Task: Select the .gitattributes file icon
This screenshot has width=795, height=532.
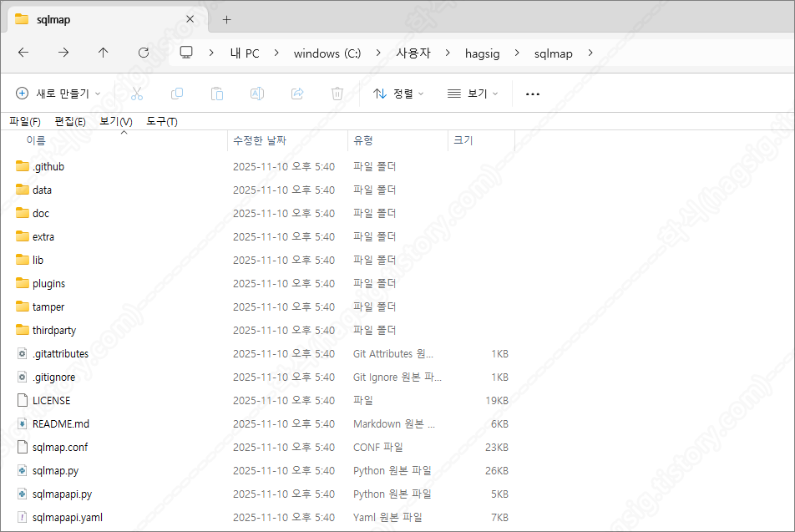Action: pyautogui.click(x=23, y=353)
